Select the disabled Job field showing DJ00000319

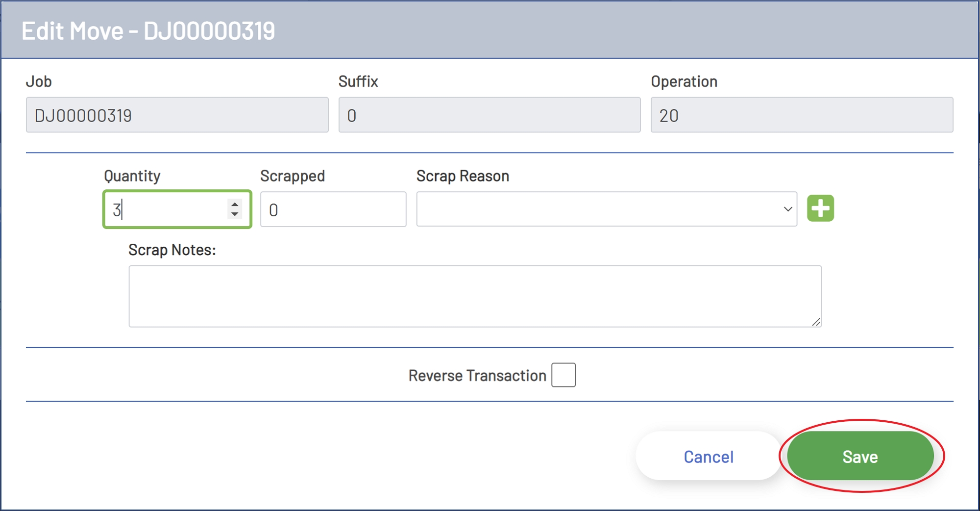[176, 114]
